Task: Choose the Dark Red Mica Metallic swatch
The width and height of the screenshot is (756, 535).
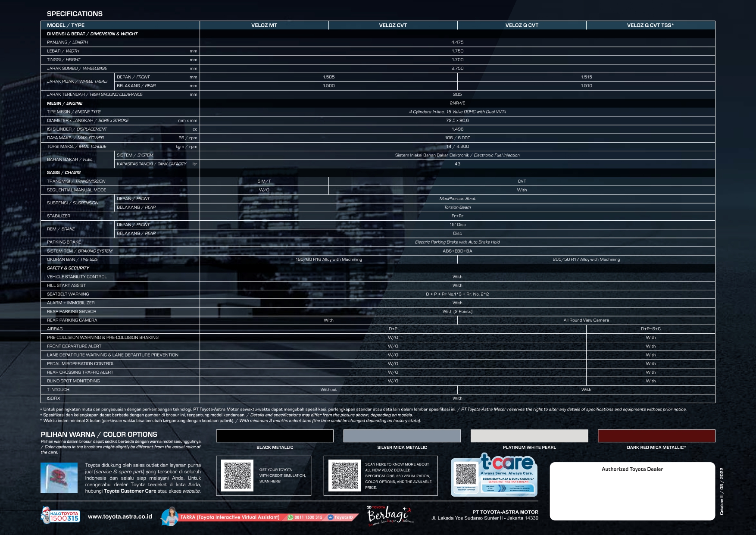Action: coord(656,436)
